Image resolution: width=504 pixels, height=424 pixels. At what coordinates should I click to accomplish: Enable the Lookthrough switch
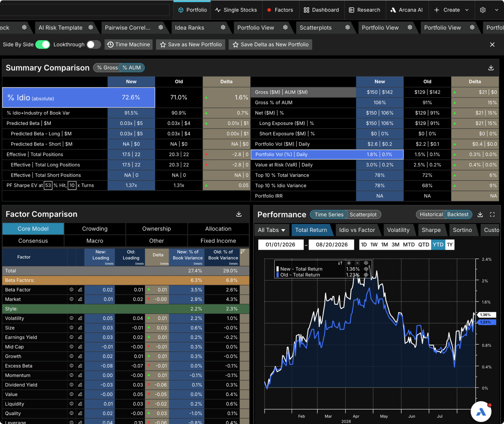(x=93, y=44)
